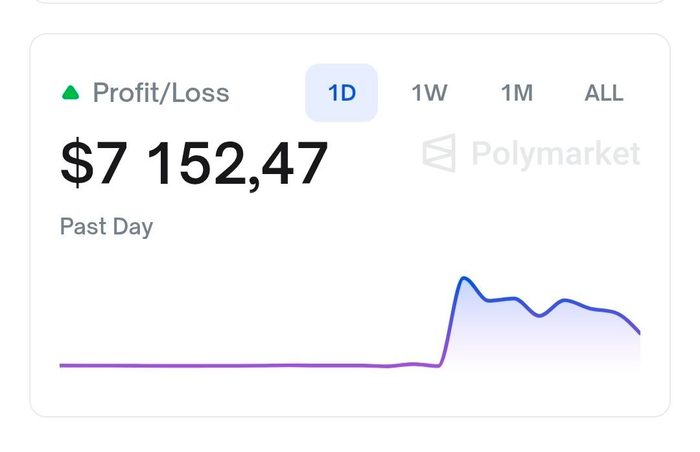700x452 pixels.
Task: Click the steep rising segment of the chart
Action: 449,320
